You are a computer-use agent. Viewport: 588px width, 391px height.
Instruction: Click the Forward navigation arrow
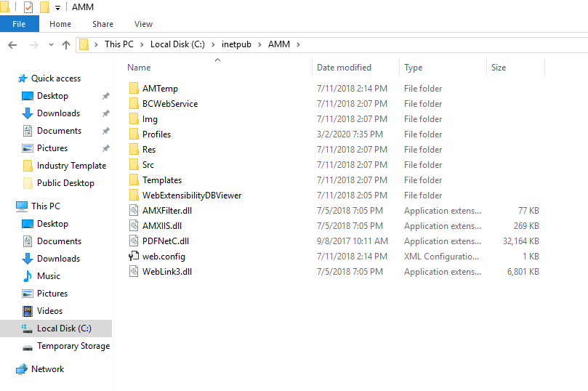pos(33,45)
